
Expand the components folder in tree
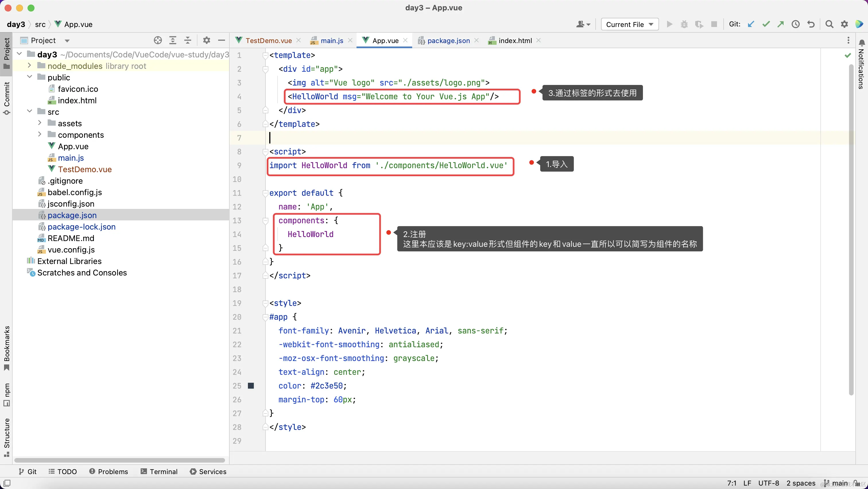pyautogui.click(x=40, y=134)
